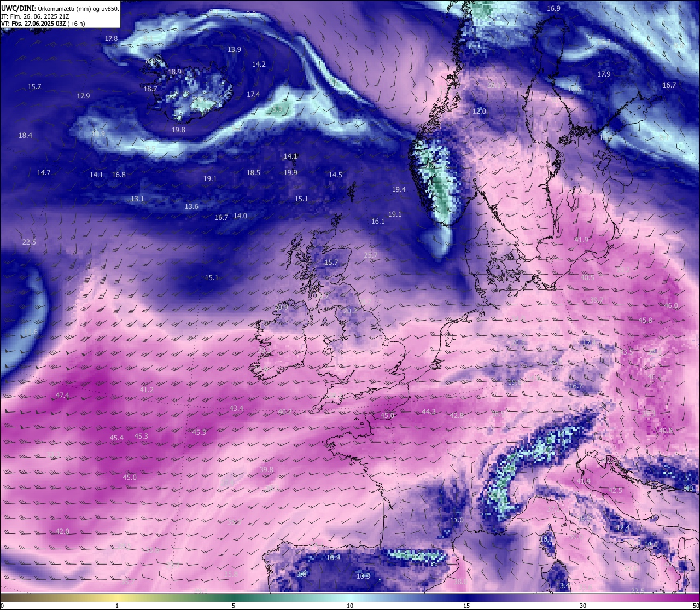
Task: Click the 16.1 value in the North Sea
Action: click(x=378, y=222)
